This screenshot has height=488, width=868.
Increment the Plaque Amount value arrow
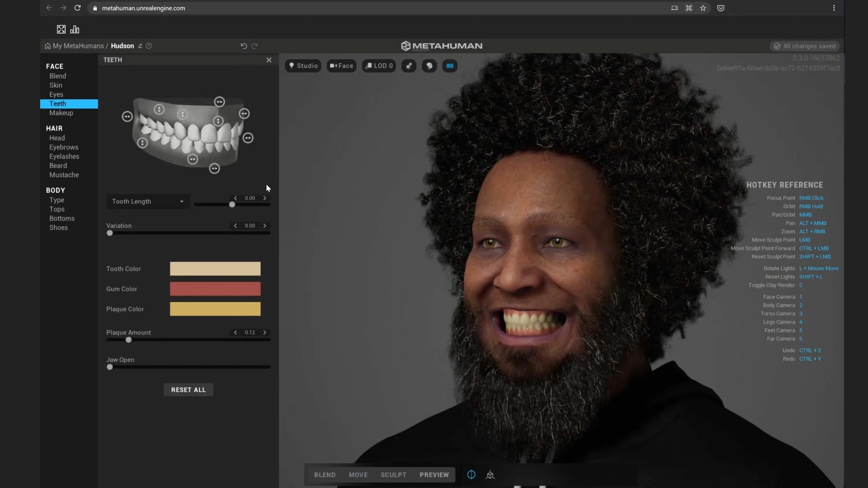(x=265, y=332)
